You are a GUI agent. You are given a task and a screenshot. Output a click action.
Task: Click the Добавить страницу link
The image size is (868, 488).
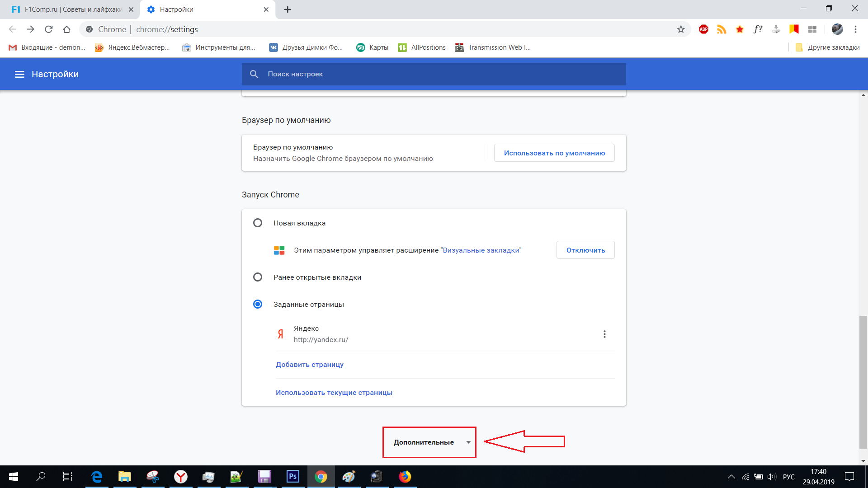pos(310,365)
